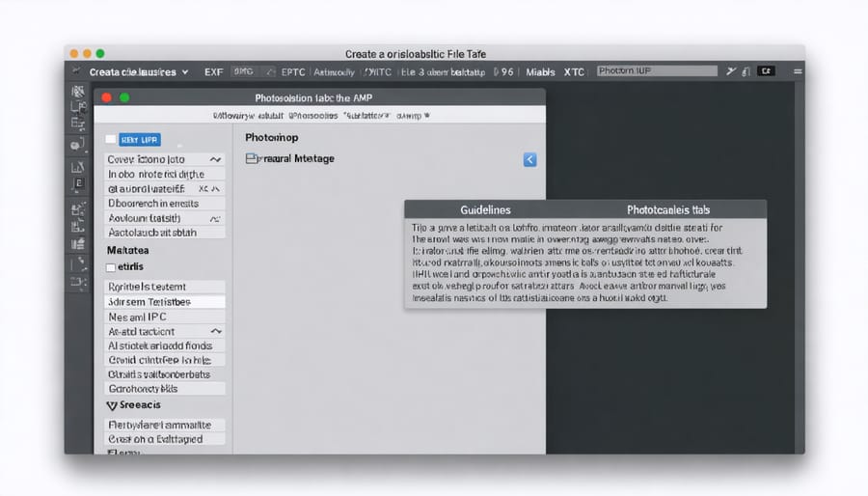This screenshot has height=496, width=868.
Task: Click the small icon right of the 'SMG' box
Action: coord(271,71)
